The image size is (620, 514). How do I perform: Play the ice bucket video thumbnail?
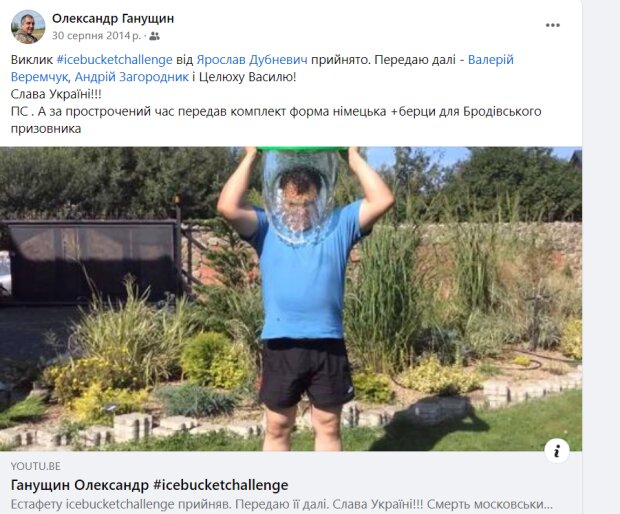[291, 299]
